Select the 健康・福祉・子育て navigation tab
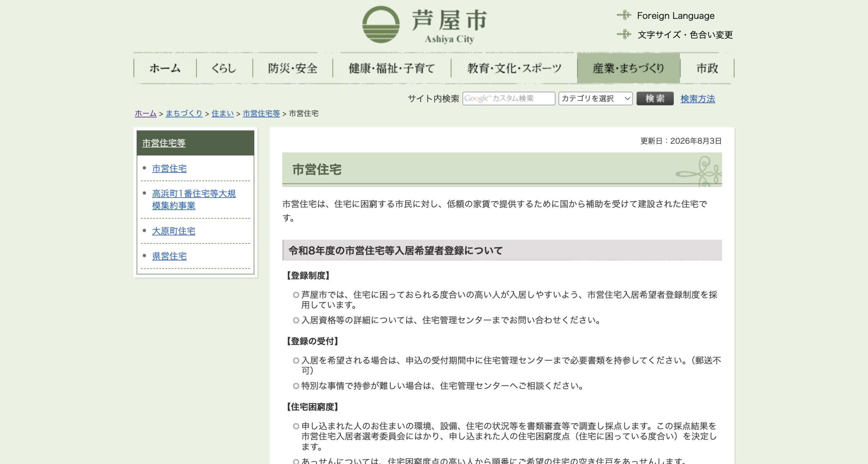This screenshot has width=868, height=464. tap(392, 68)
